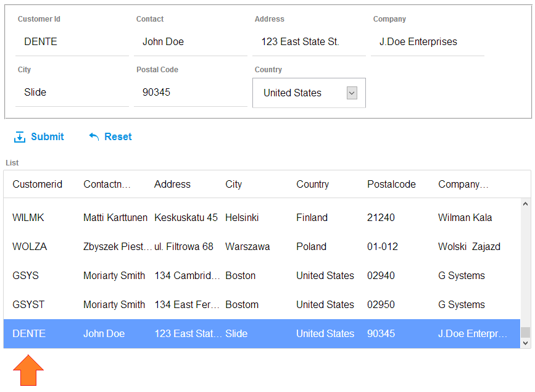This screenshot has height=392, width=535.
Task: Click the Company field J.Doe Enterprises
Action: click(x=427, y=41)
